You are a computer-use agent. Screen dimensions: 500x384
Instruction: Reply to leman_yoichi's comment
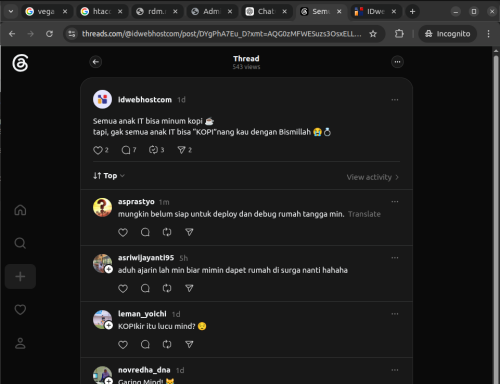point(145,344)
